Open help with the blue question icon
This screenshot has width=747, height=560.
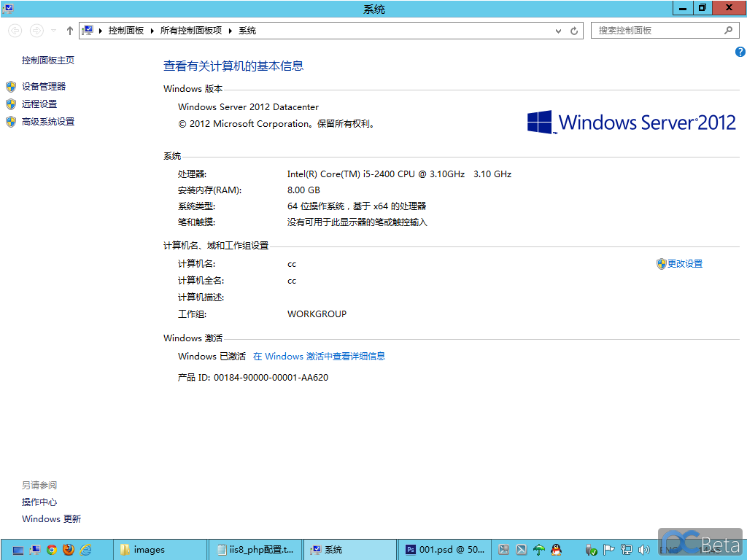coord(740,52)
